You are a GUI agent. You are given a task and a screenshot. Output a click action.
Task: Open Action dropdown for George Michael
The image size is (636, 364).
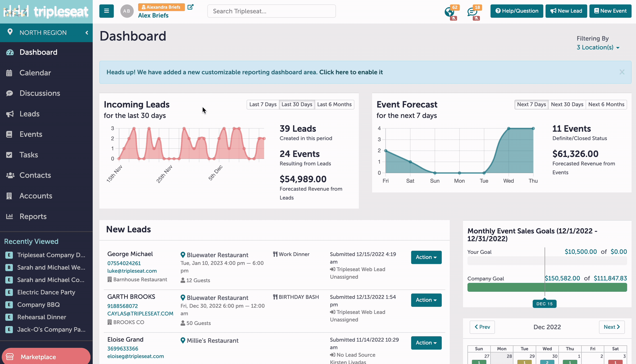pyautogui.click(x=426, y=257)
